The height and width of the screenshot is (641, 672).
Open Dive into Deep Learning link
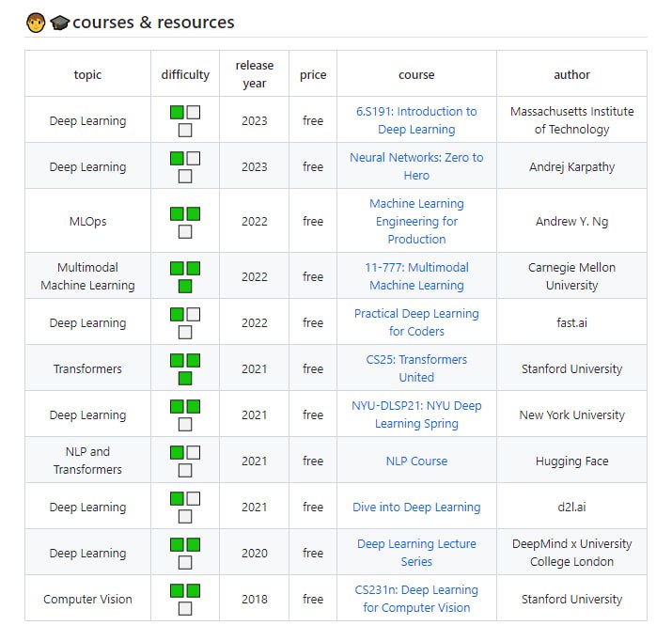point(416,507)
